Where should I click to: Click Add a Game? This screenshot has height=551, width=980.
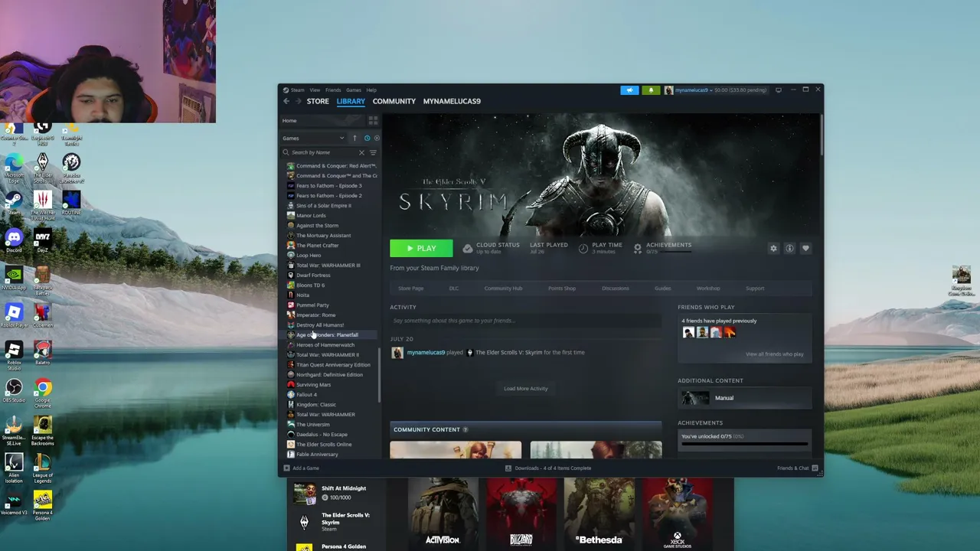(x=301, y=468)
